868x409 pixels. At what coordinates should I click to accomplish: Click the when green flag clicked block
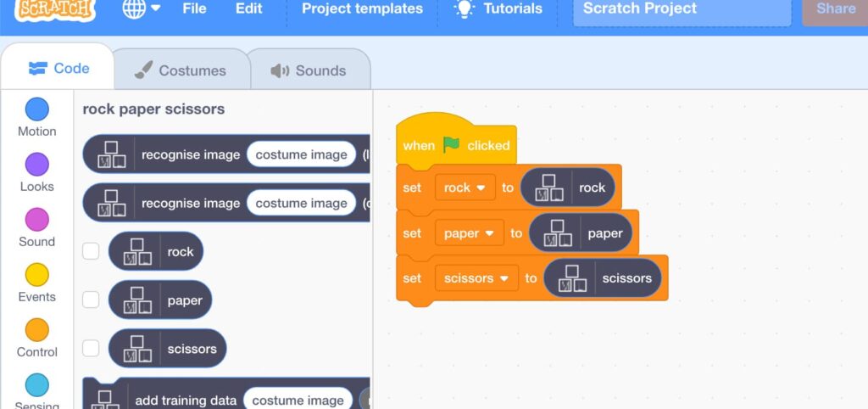point(456,138)
